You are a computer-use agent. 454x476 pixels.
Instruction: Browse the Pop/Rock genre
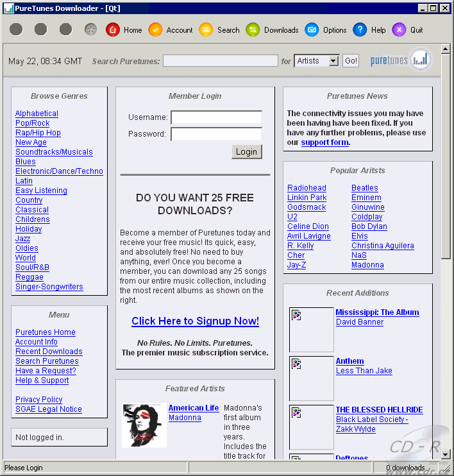(33, 123)
